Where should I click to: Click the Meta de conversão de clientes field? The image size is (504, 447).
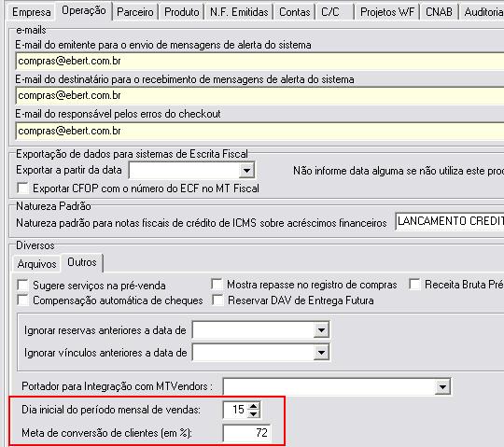click(246, 433)
